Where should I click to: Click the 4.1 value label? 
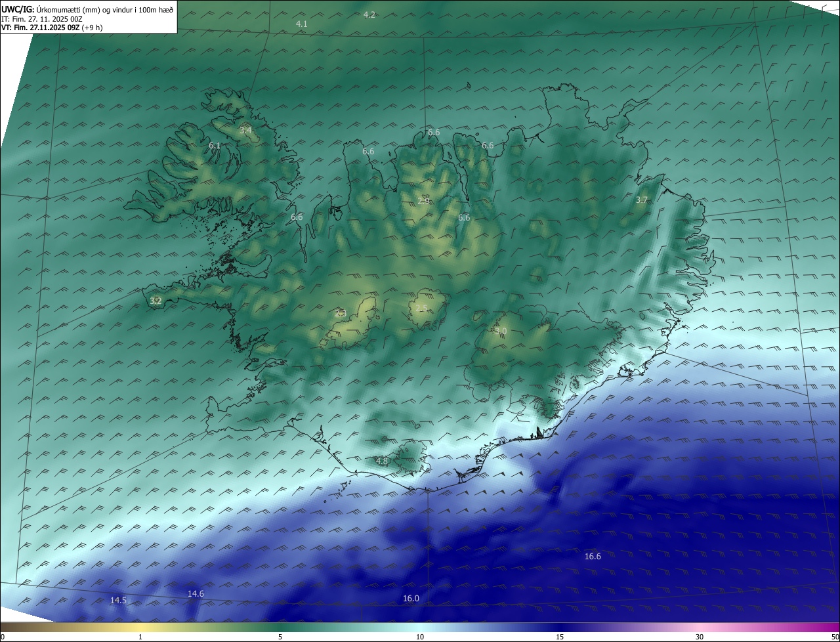pos(302,24)
